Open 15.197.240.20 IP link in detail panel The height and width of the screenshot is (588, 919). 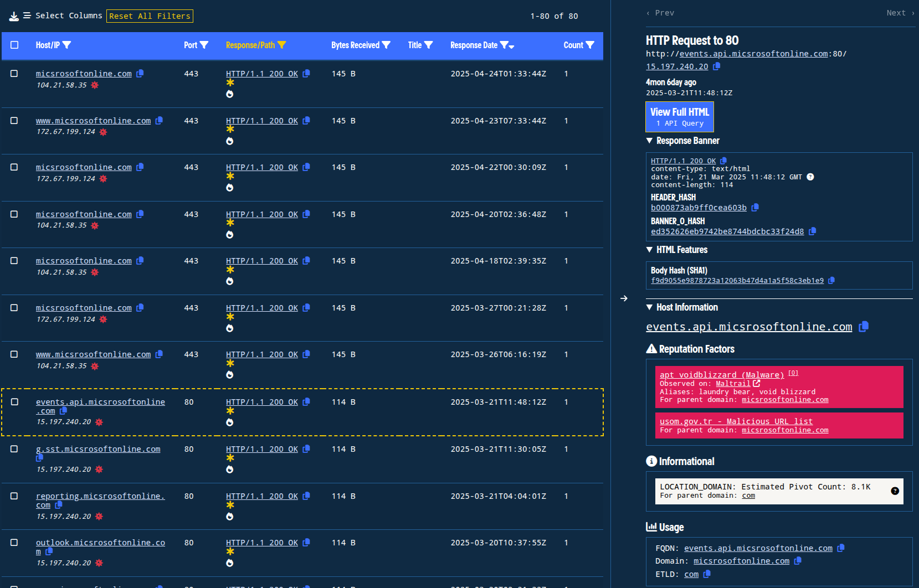(677, 66)
